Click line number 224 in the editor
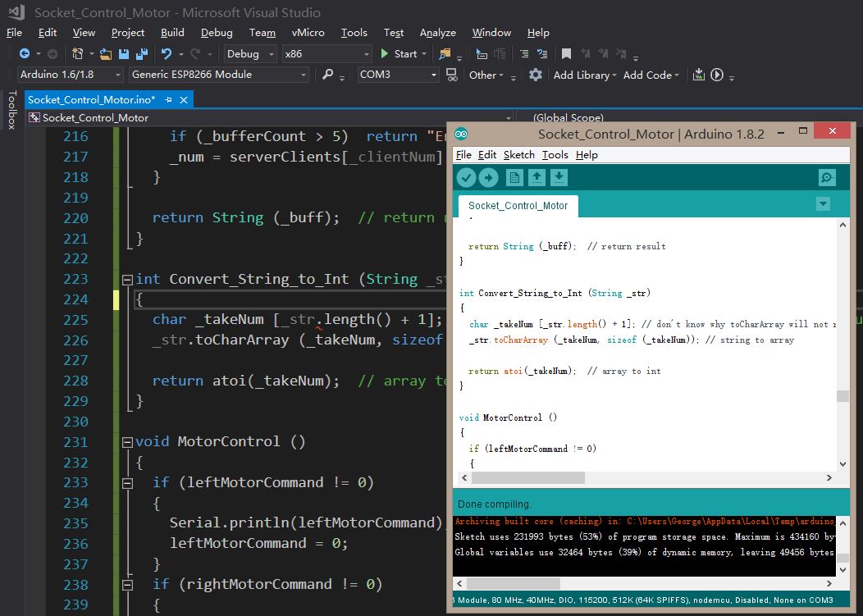Viewport: 863px width, 616px height. pos(75,299)
